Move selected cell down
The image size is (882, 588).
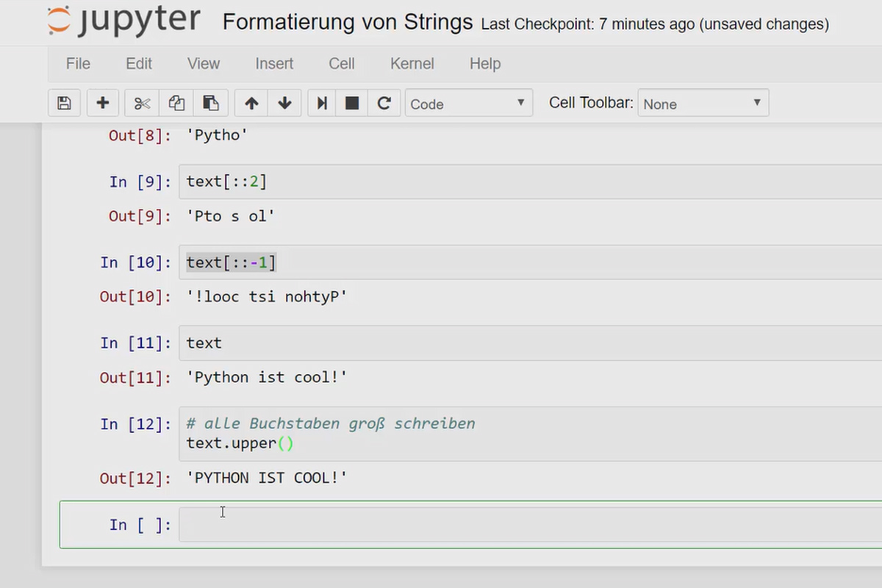coord(285,103)
